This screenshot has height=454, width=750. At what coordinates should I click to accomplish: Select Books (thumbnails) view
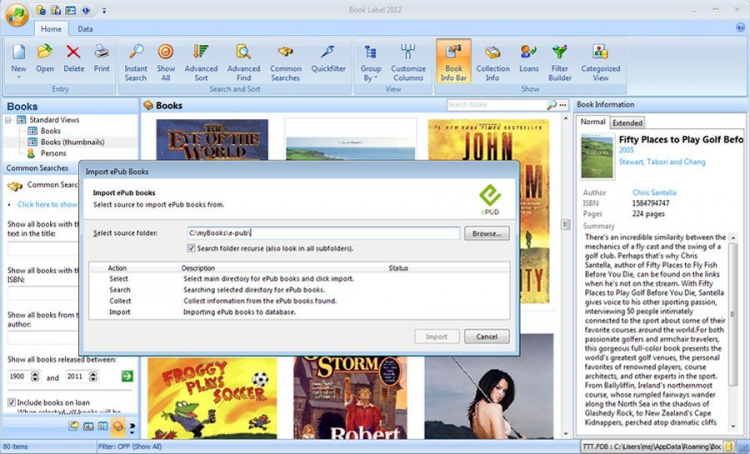[x=72, y=142]
